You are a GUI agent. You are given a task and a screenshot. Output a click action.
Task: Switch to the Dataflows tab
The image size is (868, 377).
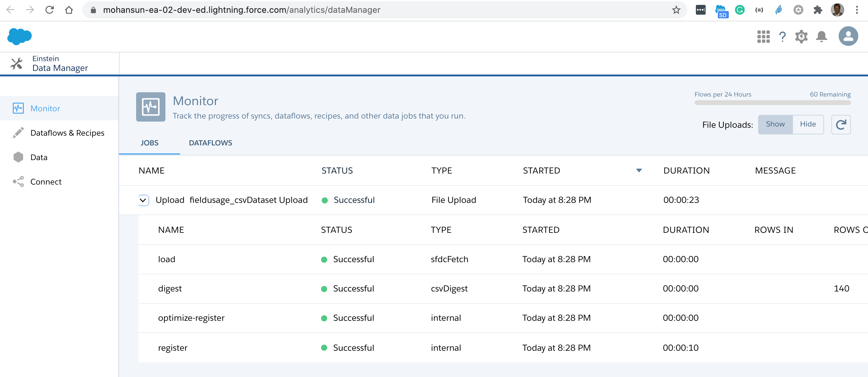click(x=210, y=143)
